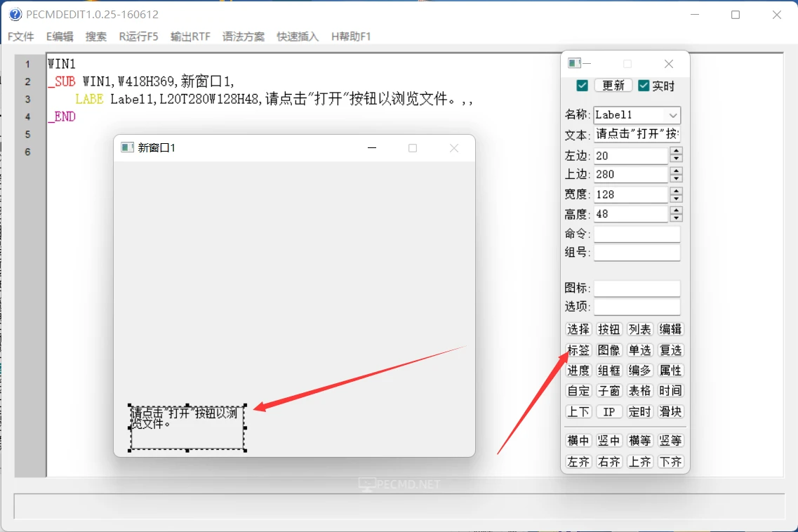Click the 宽度 value field
The height and width of the screenshot is (532, 798).
click(x=631, y=194)
